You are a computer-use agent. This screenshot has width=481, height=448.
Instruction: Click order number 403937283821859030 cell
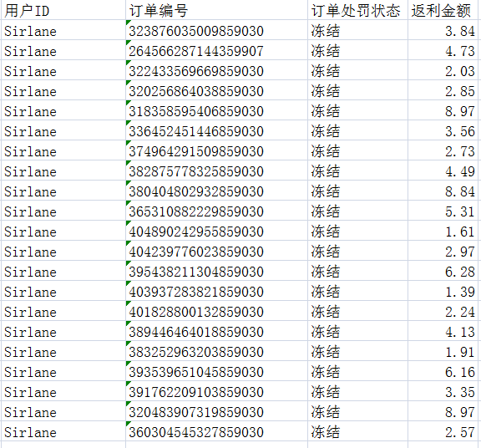[x=216, y=291]
